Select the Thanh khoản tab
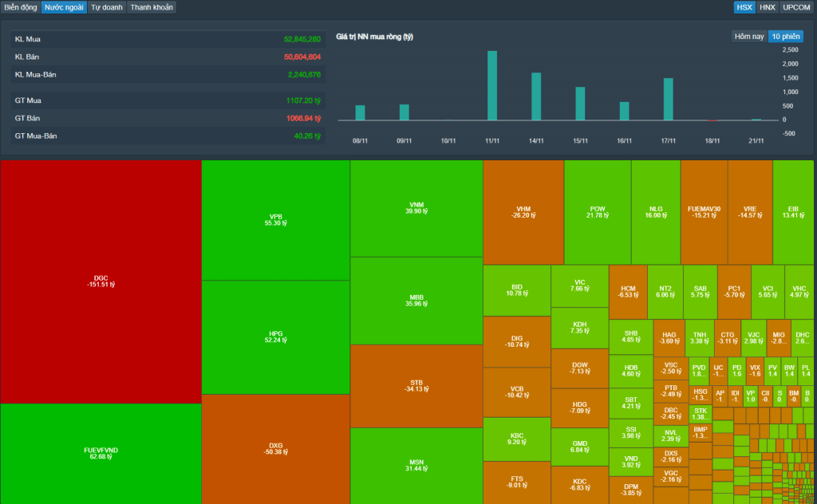This screenshot has width=817, height=504. pyautogui.click(x=152, y=7)
